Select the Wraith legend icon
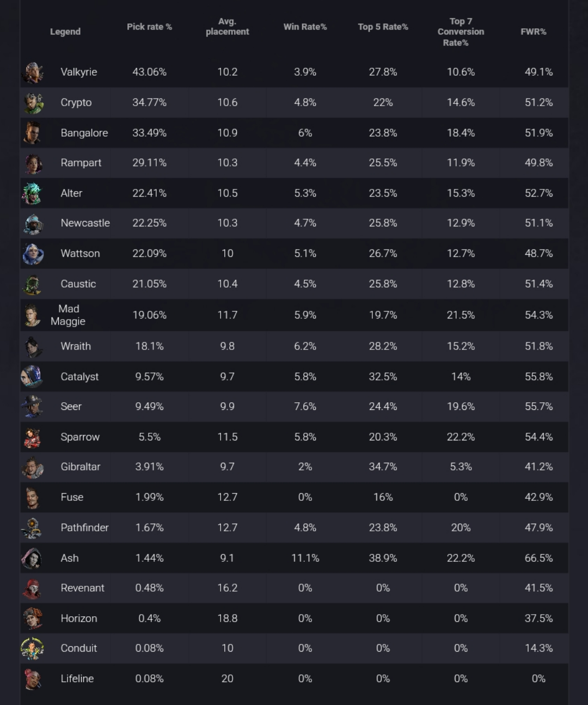This screenshot has height=705, width=588. pos(33,347)
